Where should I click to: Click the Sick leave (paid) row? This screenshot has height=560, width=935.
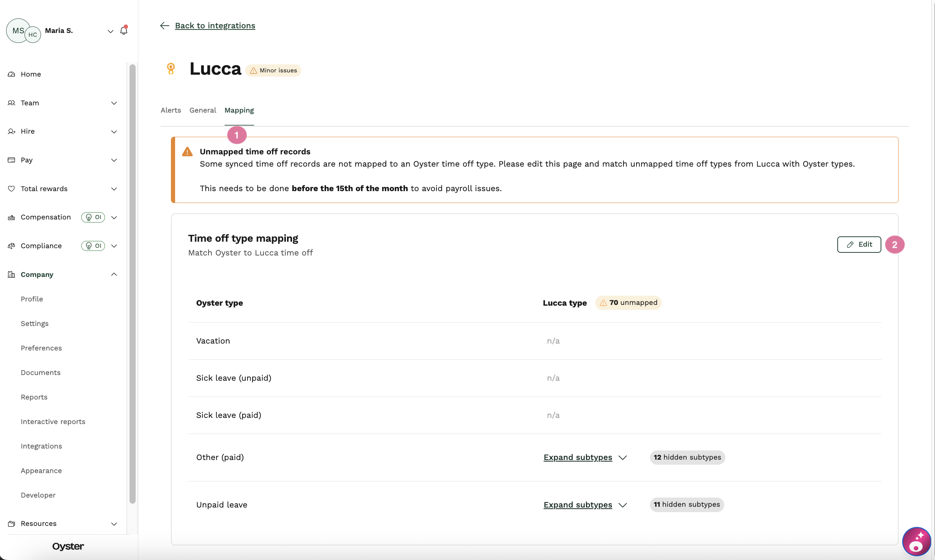coord(535,415)
